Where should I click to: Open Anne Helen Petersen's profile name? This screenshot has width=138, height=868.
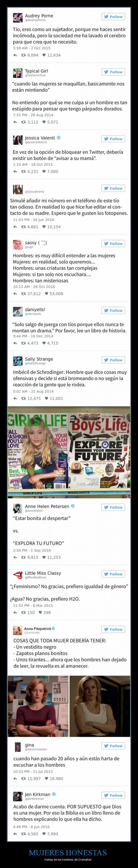coord(47,506)
